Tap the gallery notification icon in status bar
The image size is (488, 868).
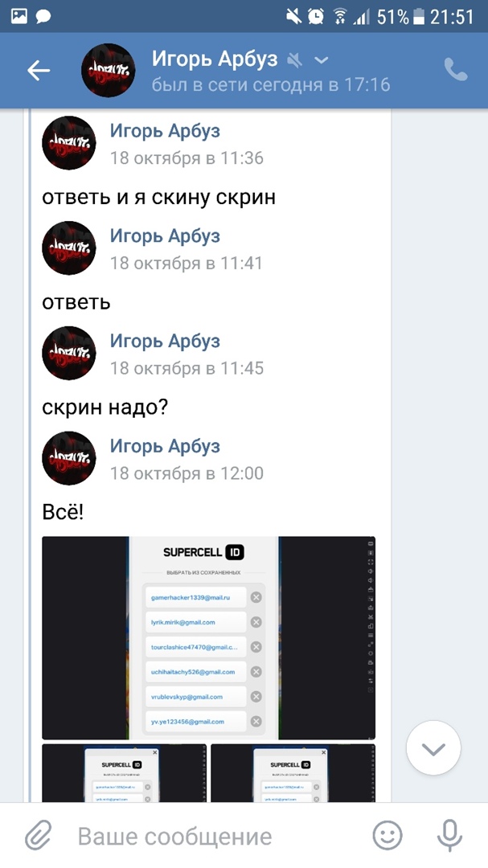[18, 16]
